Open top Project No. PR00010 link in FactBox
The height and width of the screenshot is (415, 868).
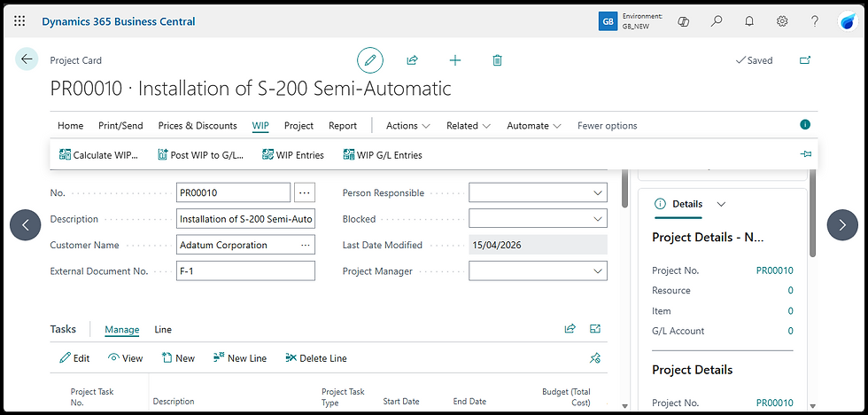(774, 270)
